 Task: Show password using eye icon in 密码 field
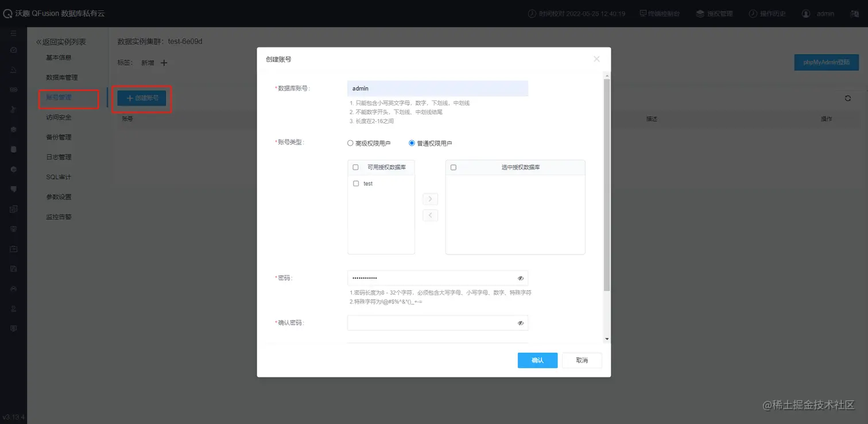(x=521, y=278)
